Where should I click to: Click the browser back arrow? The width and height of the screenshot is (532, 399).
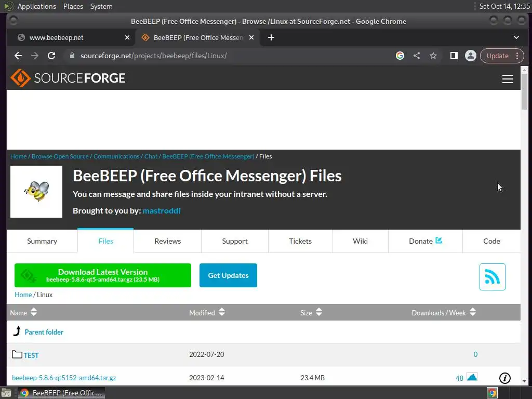(x=18, y=56)
